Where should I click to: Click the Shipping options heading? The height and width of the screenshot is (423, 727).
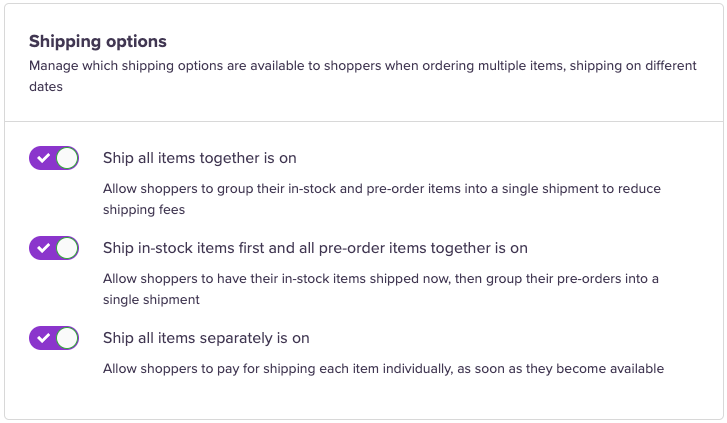(x=98, y=41)
